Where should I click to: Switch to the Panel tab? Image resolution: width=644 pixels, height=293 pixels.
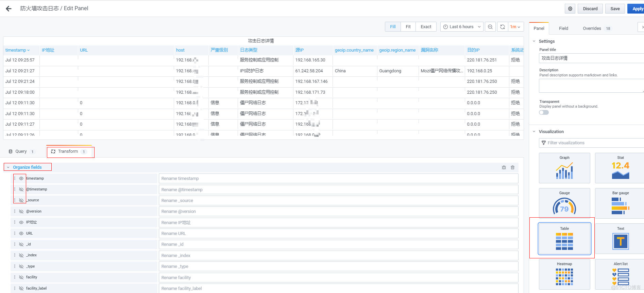click(x=539, y=28)
